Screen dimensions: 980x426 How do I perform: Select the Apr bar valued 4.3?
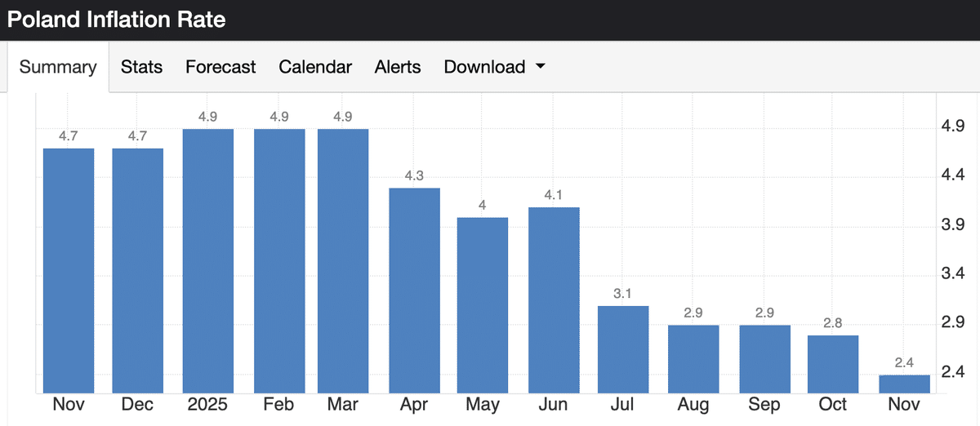coord(414,290)
